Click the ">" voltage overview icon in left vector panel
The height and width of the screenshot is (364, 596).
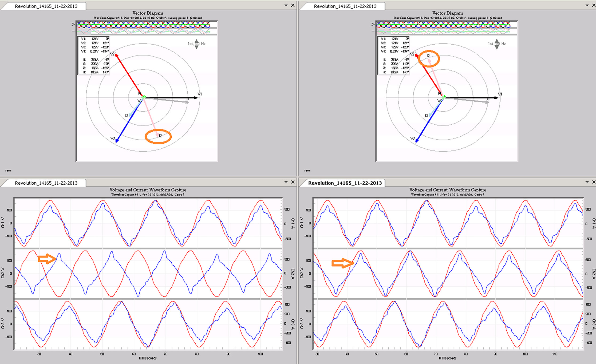point(73,25)
